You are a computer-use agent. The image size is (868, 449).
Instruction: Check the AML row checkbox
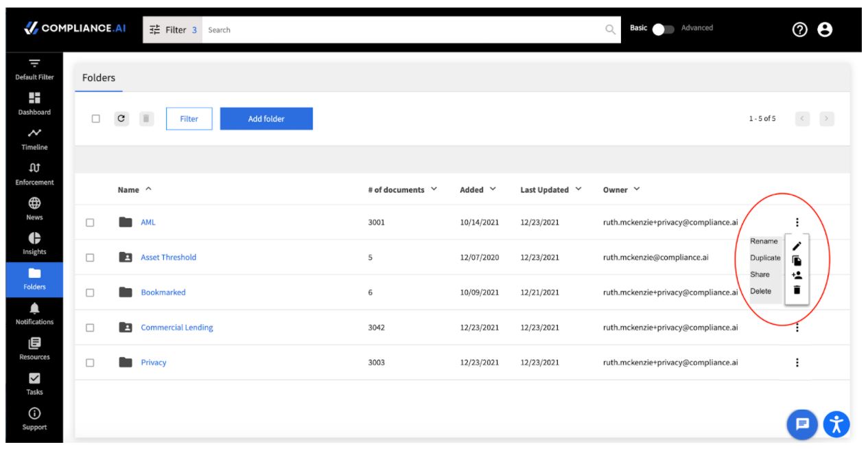point(90,222)
